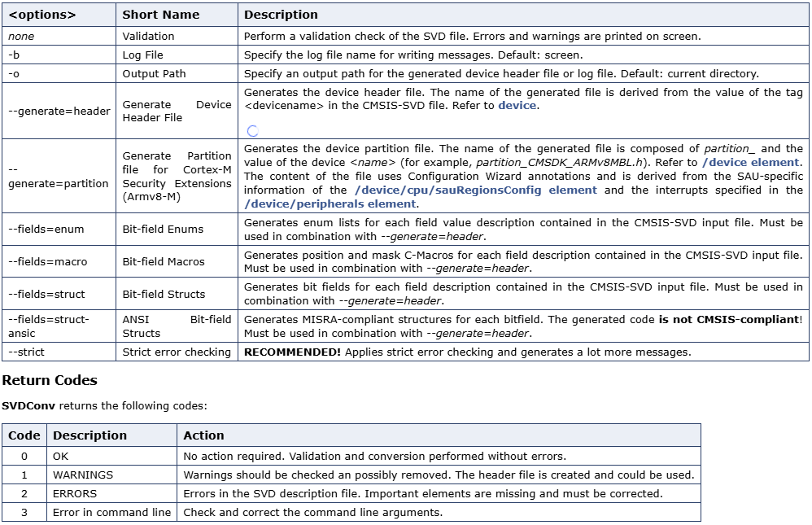Select the 'WARNINGS' return code description

click(83, 475)
